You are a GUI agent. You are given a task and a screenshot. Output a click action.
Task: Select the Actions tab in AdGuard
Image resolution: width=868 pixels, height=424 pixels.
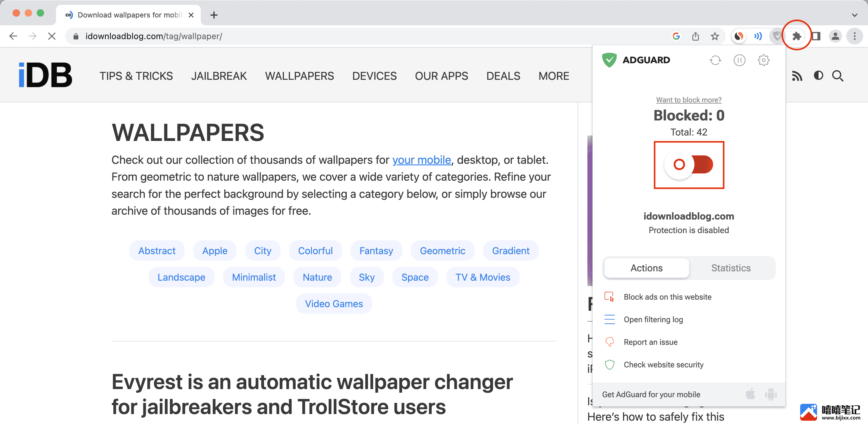646,268
